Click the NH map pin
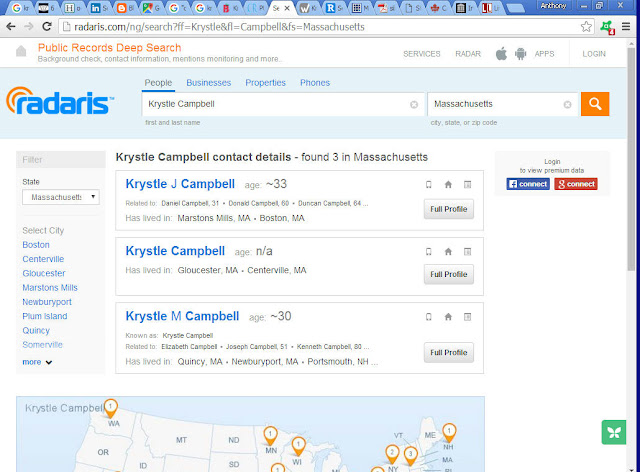This screenshot has width=640, height=472. (x=449, y=432)
